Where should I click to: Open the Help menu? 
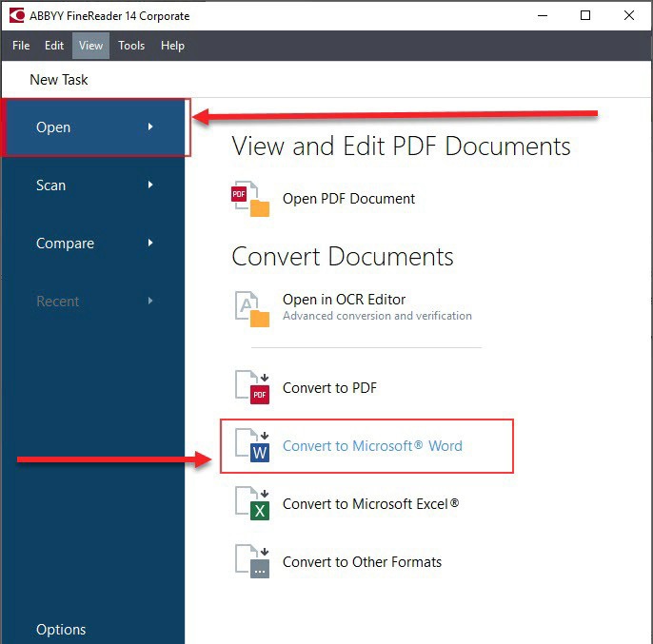(x=172, y=46)
